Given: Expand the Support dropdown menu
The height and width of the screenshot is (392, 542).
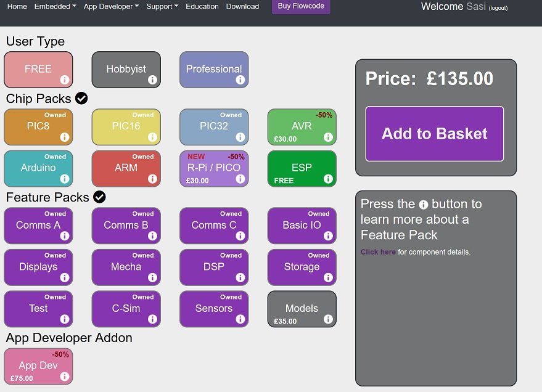Looking at the screenshot, I should [162, 7].
